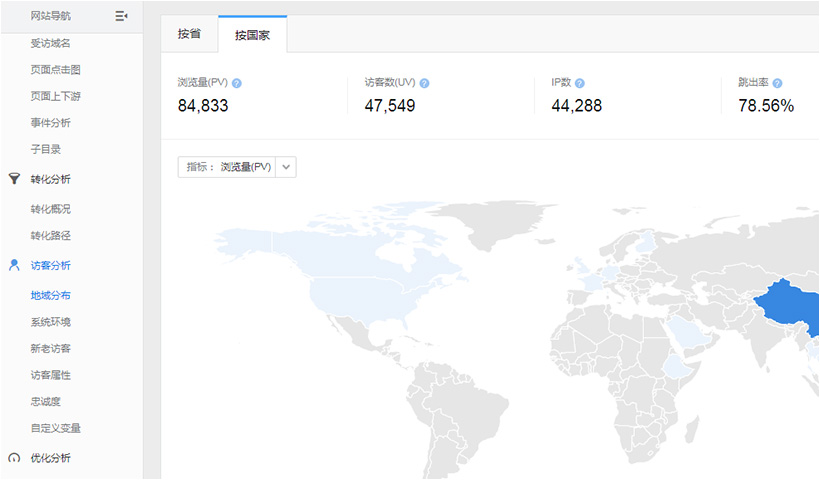Click the person icon beside 访客分析
The image size is (820, 480).
pyautogui.click(x=15, y=265)
